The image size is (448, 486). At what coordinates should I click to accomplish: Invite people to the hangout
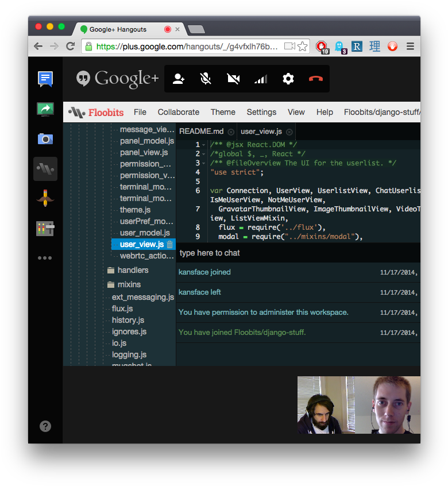(179, 79)
